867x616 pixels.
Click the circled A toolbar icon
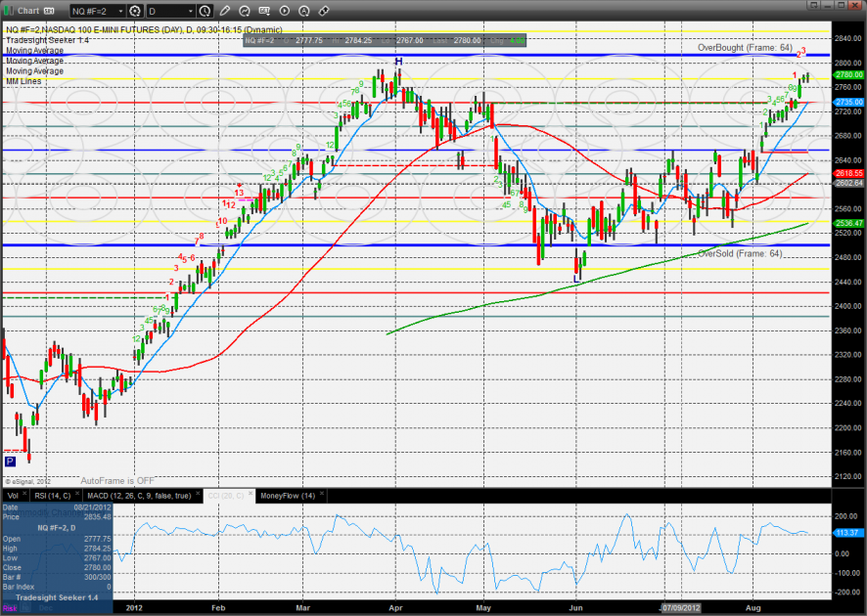click(304, 11)
